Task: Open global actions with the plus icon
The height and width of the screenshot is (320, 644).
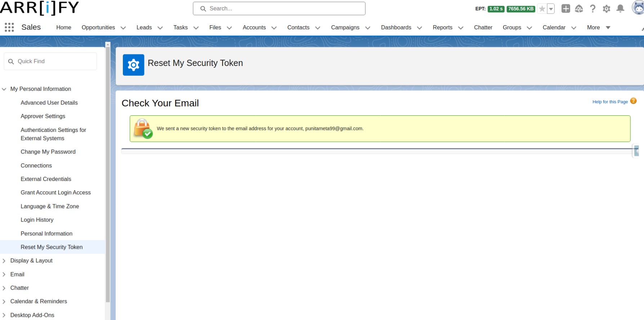Action: coord(565,8)
